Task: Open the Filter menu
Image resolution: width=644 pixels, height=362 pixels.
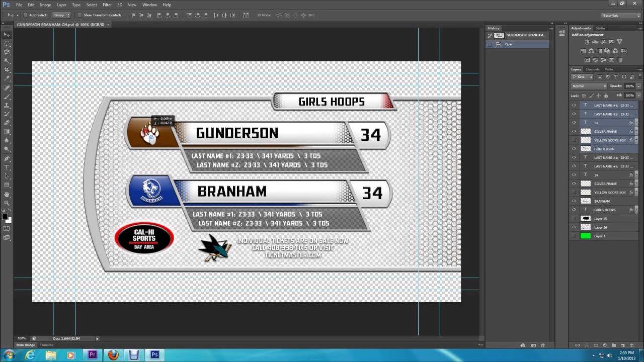Action: (107, 5)
